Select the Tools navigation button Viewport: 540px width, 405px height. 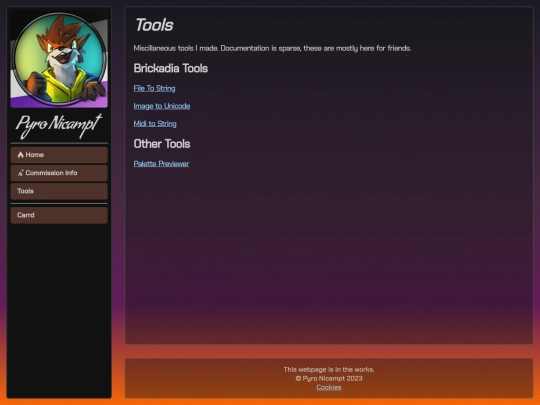click(59, 191)
